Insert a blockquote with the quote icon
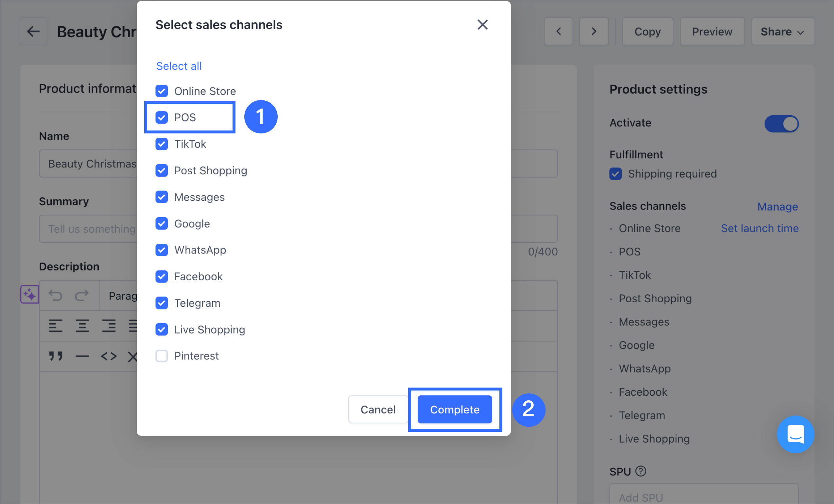Viewport: 834px width, 504px height. coord(56,356)
